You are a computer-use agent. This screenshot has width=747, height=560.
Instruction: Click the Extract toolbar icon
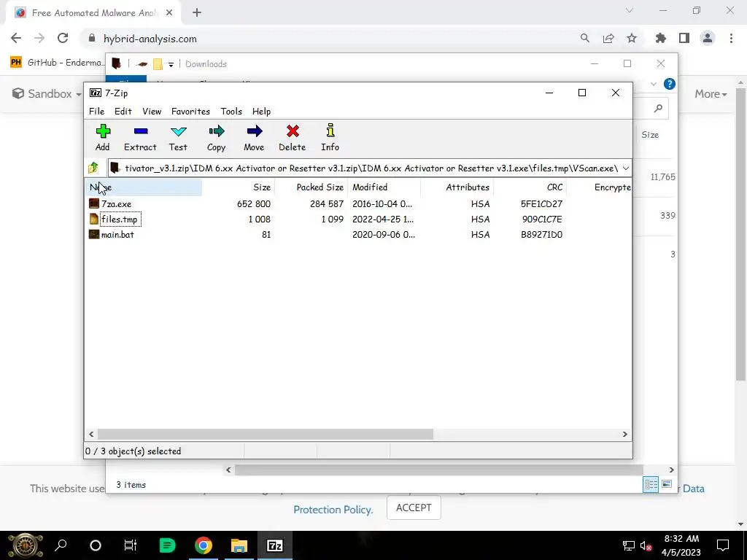click(x=140, y=137)
